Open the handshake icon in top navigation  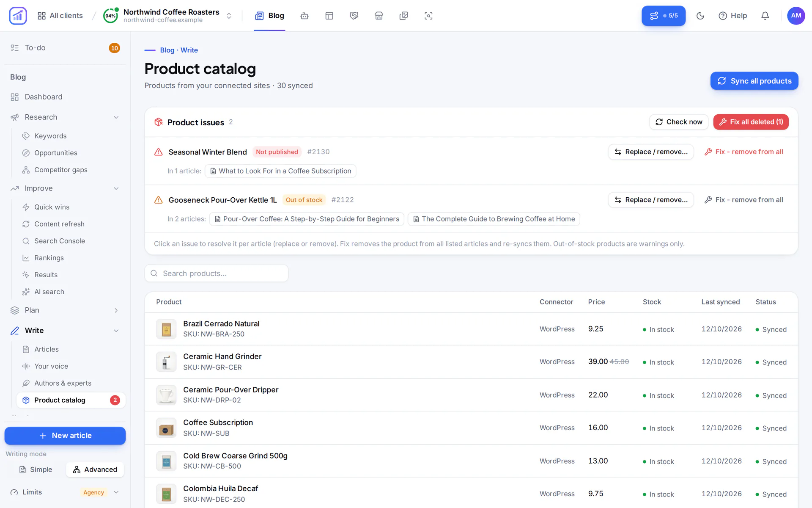click(x=354, y=16)
